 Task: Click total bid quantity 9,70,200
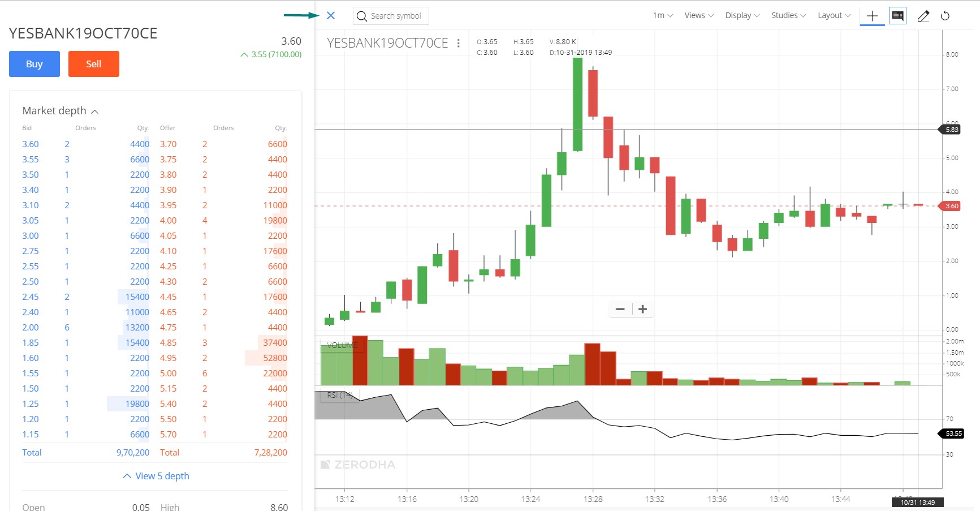click(133, 452)
